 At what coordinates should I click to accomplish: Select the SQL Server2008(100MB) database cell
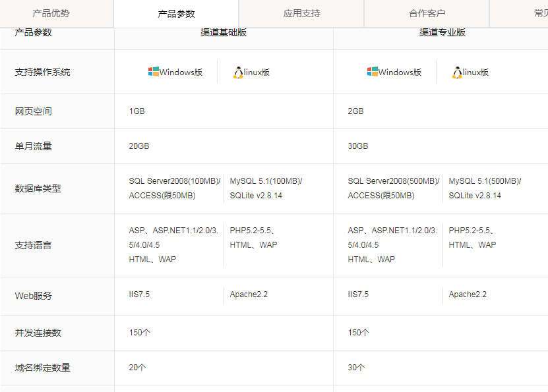tap(175, 181)
